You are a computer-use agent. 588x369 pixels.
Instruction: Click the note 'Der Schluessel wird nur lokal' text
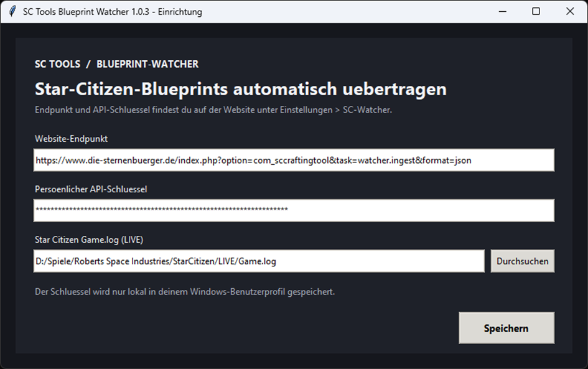point(185,292)
